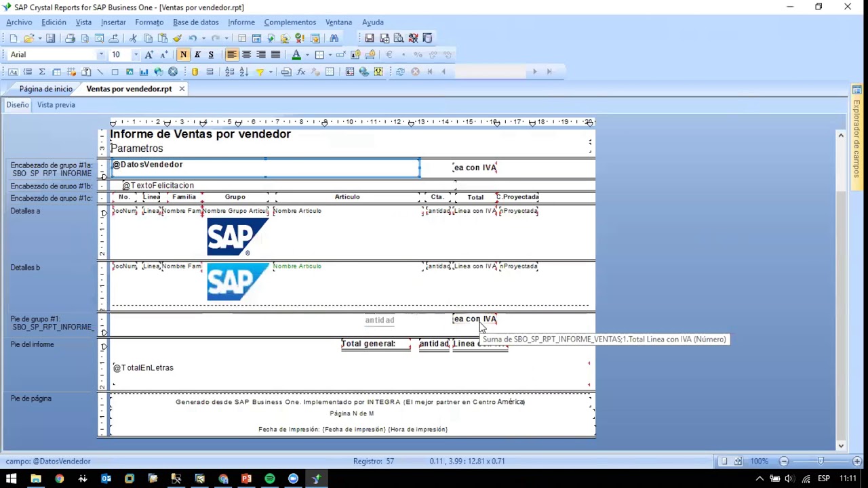The image size is (868, 488).
Task: Click the Select Expert funnel icon
Action: pos(260,72)
